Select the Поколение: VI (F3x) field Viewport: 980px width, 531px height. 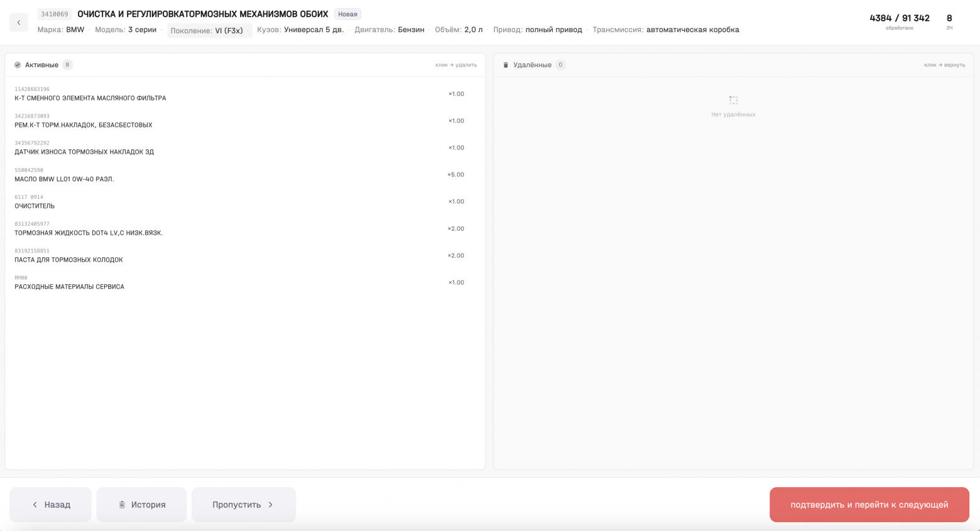point(210,30)
